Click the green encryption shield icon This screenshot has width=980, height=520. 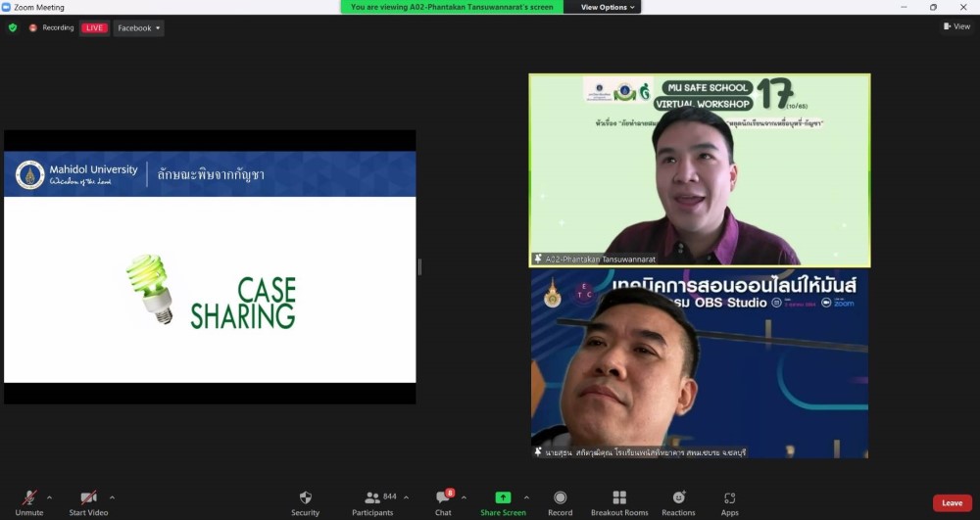(x=13, y=27)
